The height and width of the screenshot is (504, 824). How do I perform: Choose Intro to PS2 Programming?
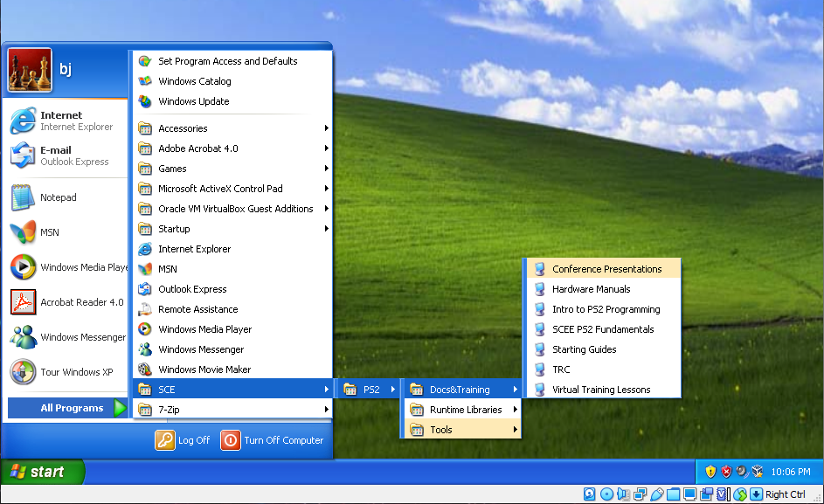click(606, 309)
